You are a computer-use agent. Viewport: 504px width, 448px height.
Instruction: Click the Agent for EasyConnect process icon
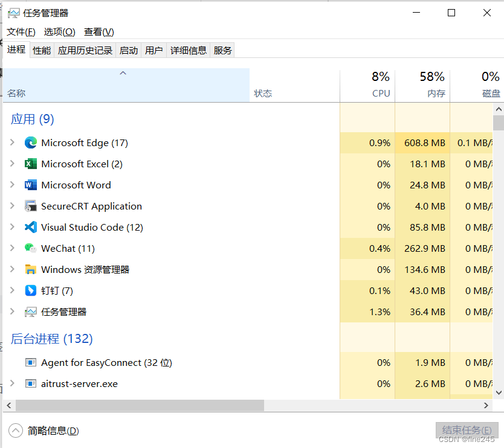tap(31, 363)
